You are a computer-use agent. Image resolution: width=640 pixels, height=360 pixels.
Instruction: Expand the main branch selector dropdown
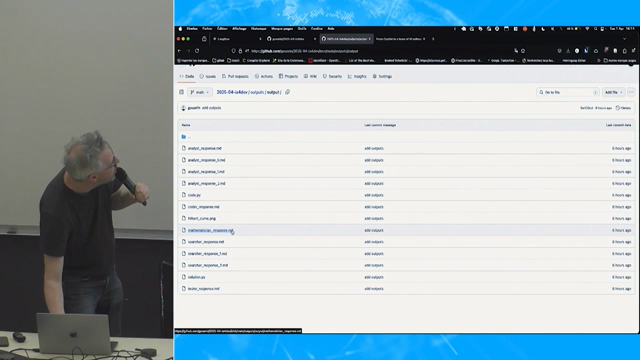tap(200, 92)
